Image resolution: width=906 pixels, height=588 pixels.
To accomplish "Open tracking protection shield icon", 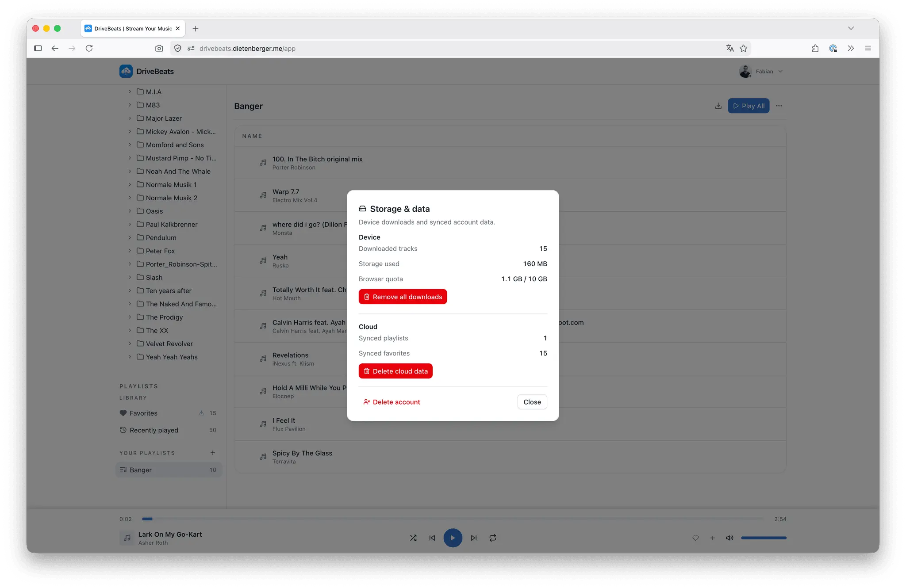I will [177, 48].
